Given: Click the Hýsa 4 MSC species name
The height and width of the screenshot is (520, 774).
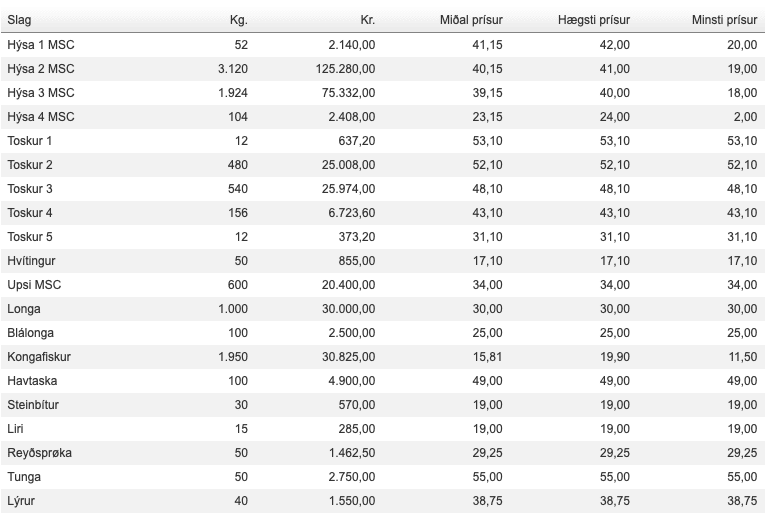Looking at the screenshot, I should (41, 116).
